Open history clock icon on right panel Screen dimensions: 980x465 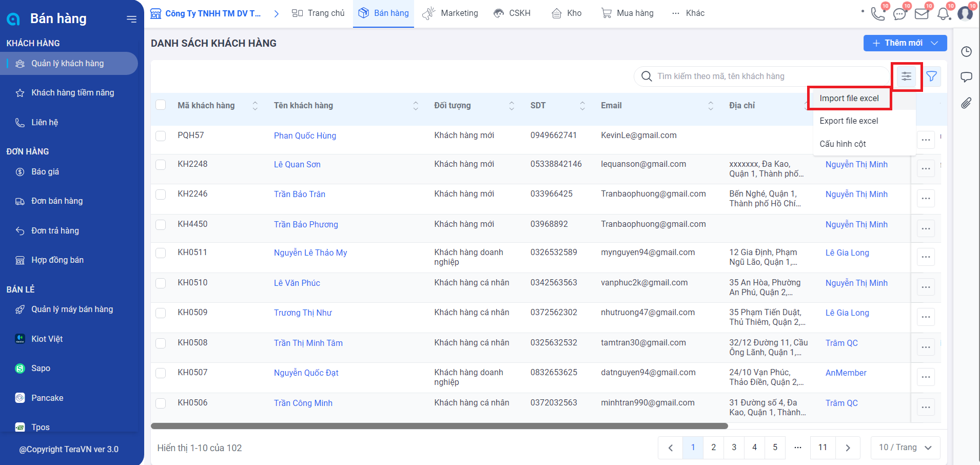pyautogui.click(x=966, y=51)
